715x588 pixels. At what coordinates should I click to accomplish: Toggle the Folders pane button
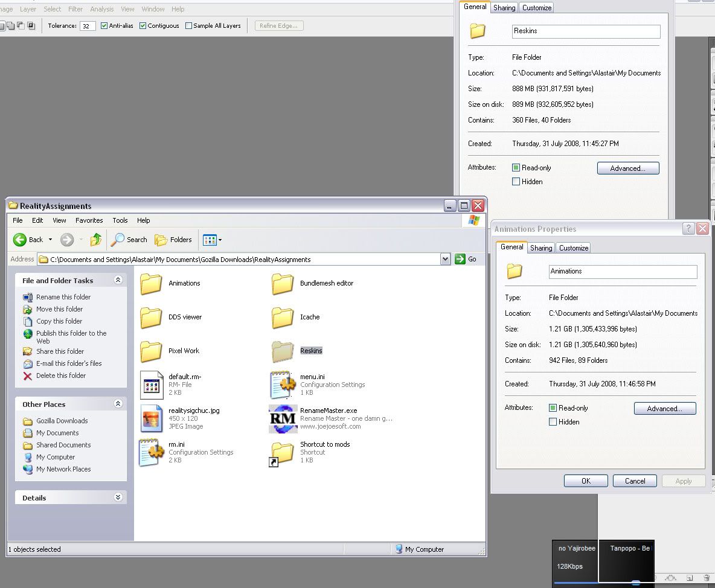tap(173, 240)
